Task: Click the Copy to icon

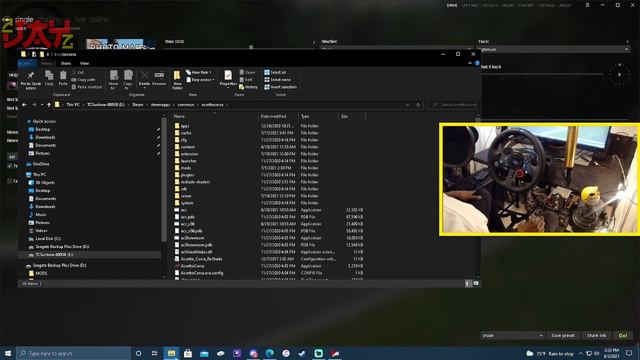Action: click(128, 80)
